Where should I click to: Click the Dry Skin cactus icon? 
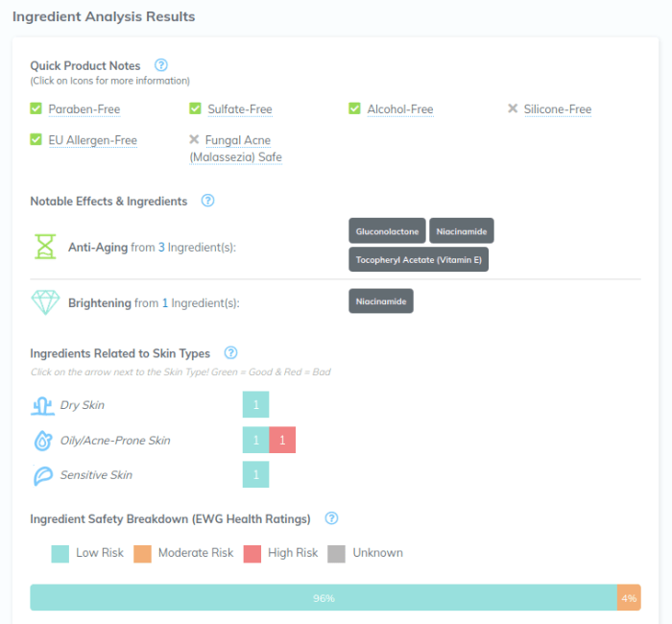42,405
